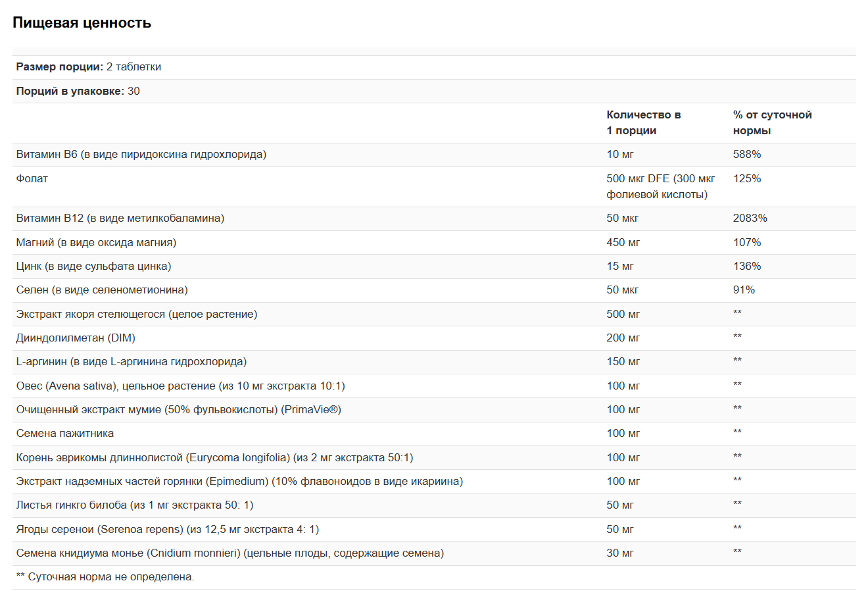Click the PrimaVie мумие extract entry
868x608 pixels.
tap(179, 409)
